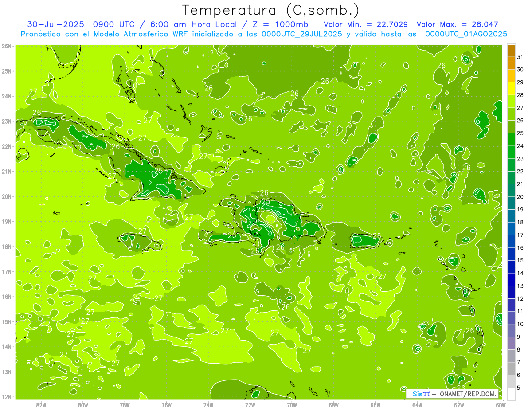Screen dimensions: 532x411
Task: Click the latitude label '19N'
Action: (7, 222)
